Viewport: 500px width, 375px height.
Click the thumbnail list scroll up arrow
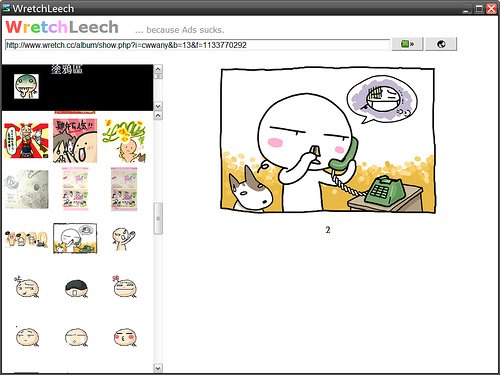(x=158, y=115)
